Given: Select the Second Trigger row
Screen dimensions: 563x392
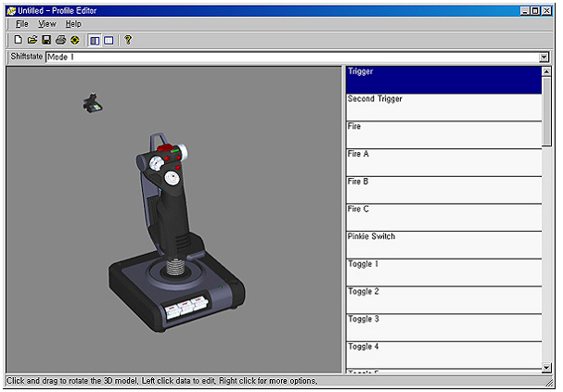Looking at the screenshot, I should [x=443, y=107].
